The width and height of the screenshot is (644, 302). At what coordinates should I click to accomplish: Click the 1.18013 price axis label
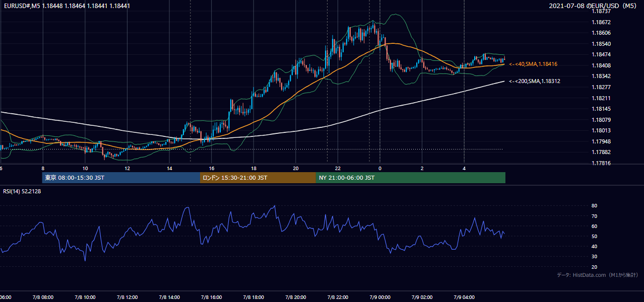pos(601,130)
